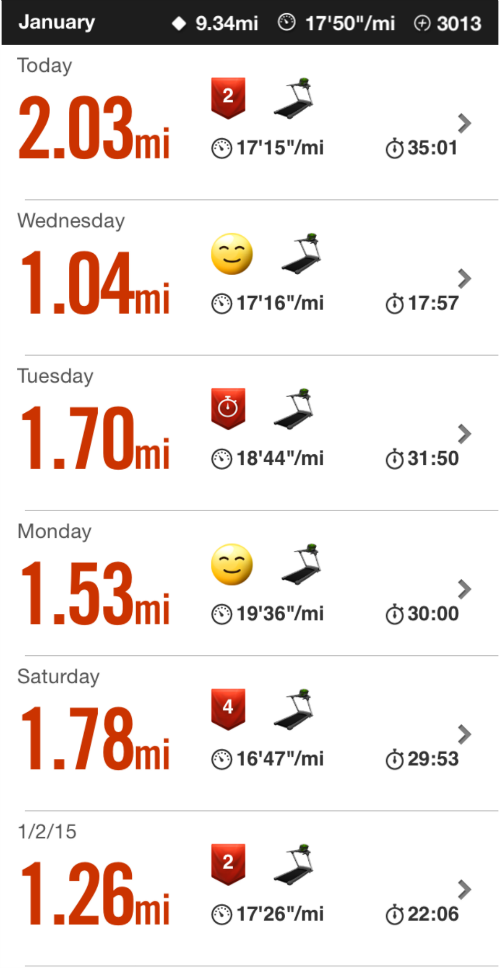Click the red '2' badge on Today's run
The image size is (500, 968).
pos(228,98)
